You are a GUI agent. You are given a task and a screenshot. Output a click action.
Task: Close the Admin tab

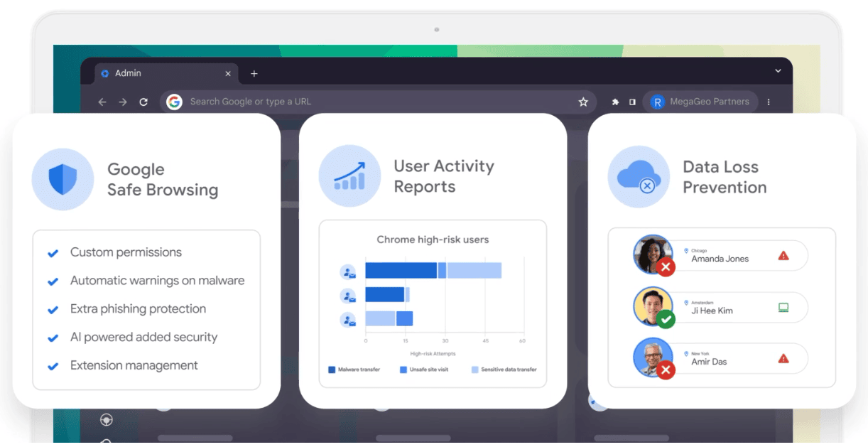coord(228,73)
